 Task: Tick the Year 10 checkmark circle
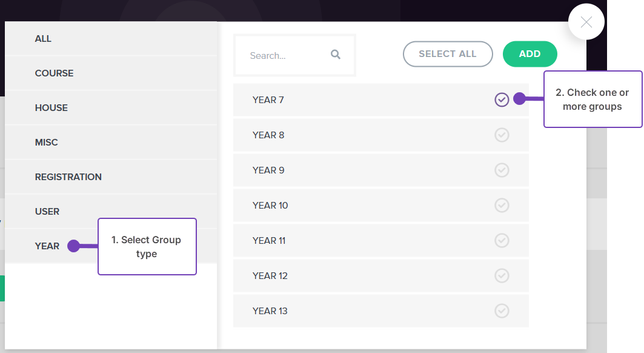click(x=502, y=205)
